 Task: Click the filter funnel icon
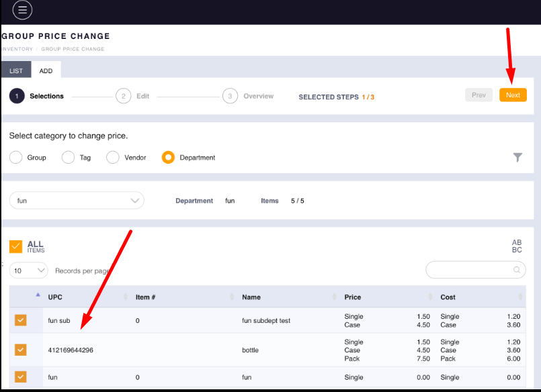click(517, 157)
